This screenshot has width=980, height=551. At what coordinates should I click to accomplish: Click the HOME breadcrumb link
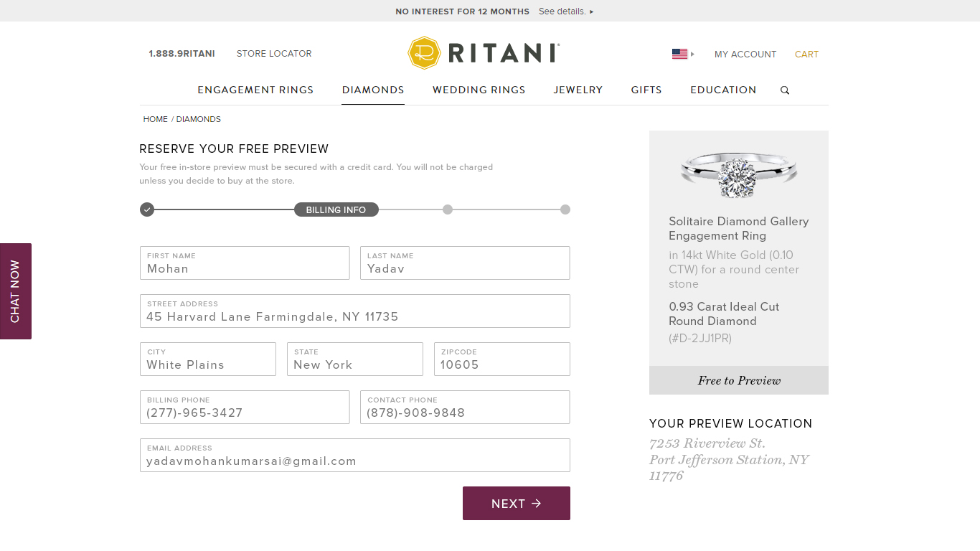click(155, 119)
